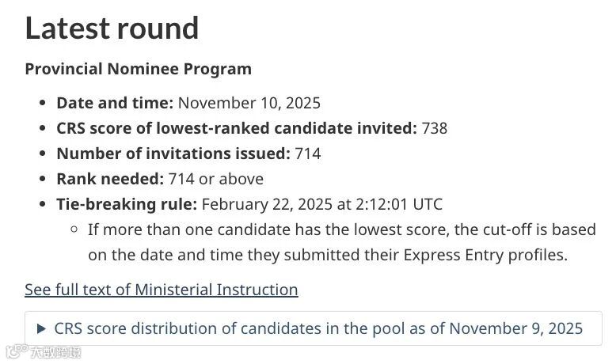Click the tie-breaking explanation sentence about lowest score
616x364 pixels.
[342, 242]
